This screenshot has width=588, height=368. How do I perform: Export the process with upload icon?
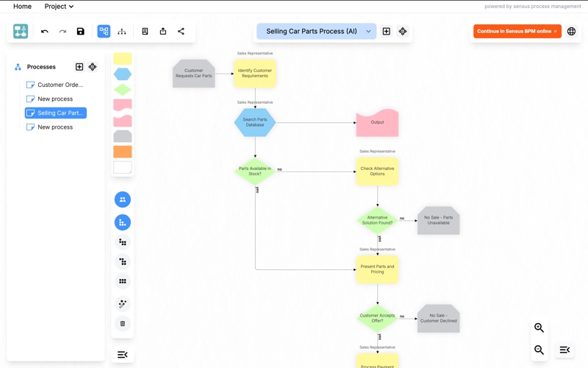(162, 31)
